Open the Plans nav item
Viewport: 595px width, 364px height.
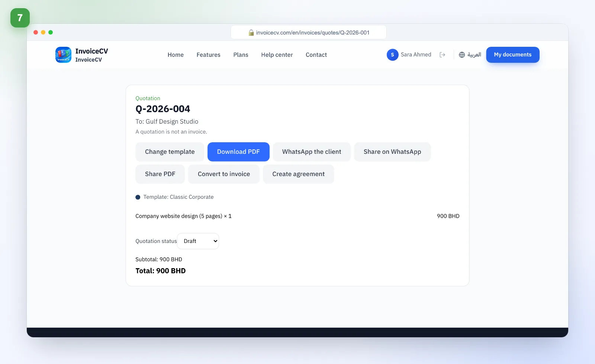(x=241, y=55)
